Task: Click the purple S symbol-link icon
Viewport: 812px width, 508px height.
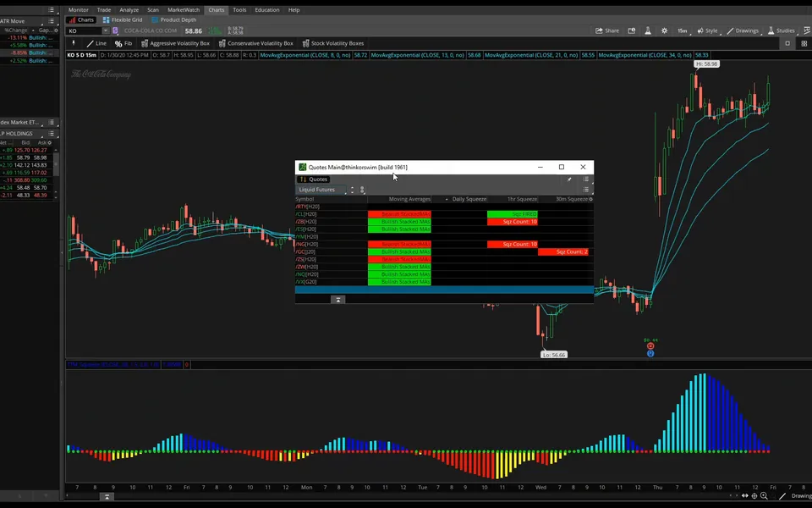Action: [115, 30]
